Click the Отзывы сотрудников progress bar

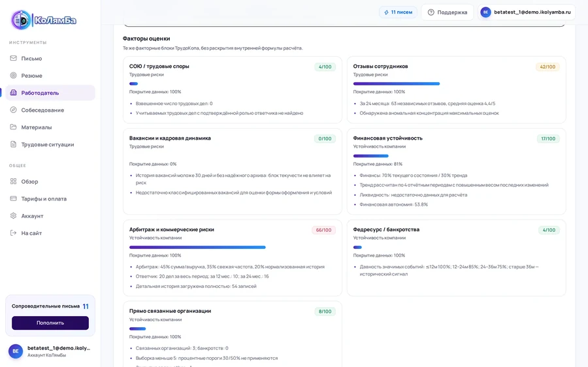pyautogui.click(x=397, y=84)
